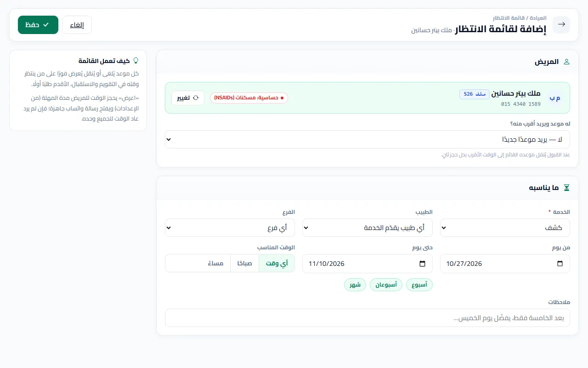The width and height of the screenshot is (588, 368).
Task: Pick the شهر quick range chip
Action: (355, 285)
